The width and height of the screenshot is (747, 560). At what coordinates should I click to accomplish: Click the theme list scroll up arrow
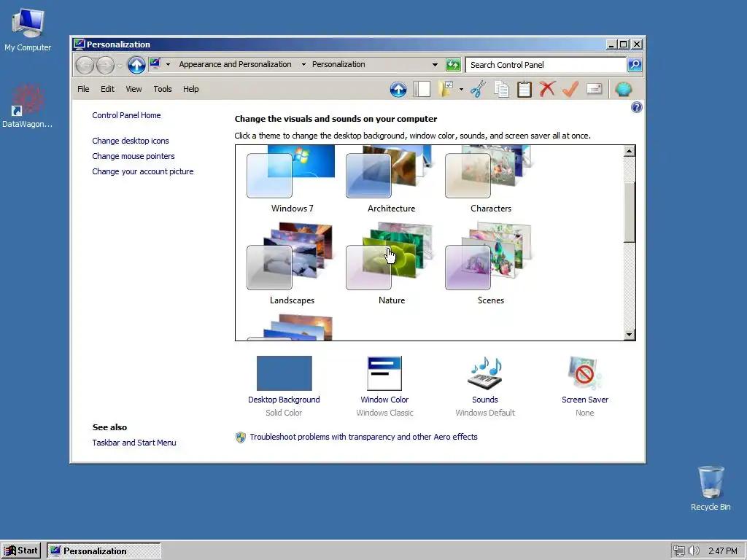tap(630, 152)
